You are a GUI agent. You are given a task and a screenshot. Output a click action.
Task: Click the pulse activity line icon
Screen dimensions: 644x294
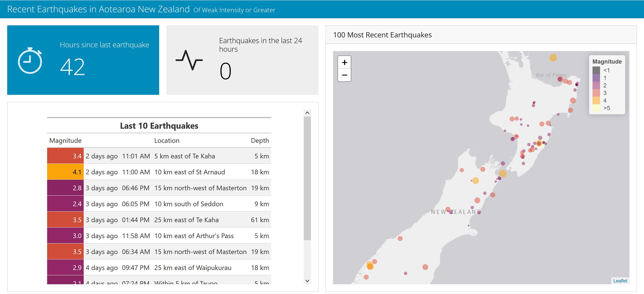(189, 60)
